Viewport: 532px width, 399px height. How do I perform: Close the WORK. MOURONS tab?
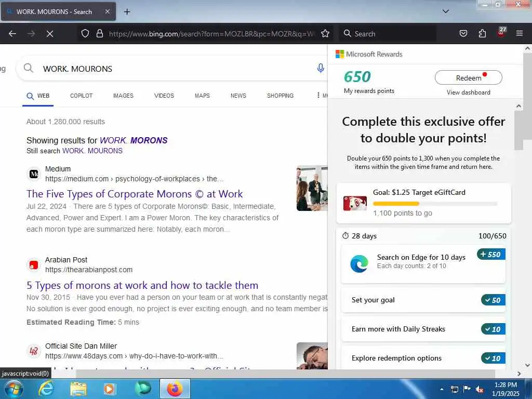pos(107,11)
